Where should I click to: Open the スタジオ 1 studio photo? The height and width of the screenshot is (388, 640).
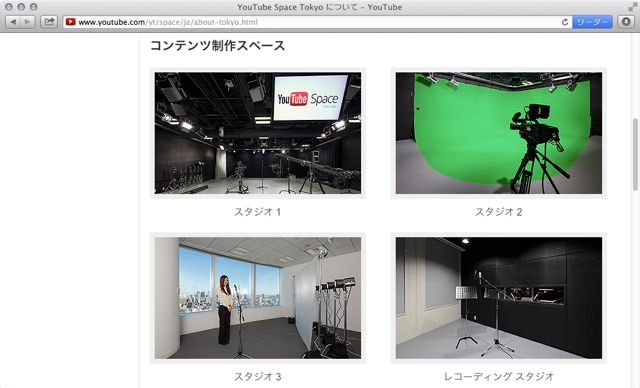point(258,133)
